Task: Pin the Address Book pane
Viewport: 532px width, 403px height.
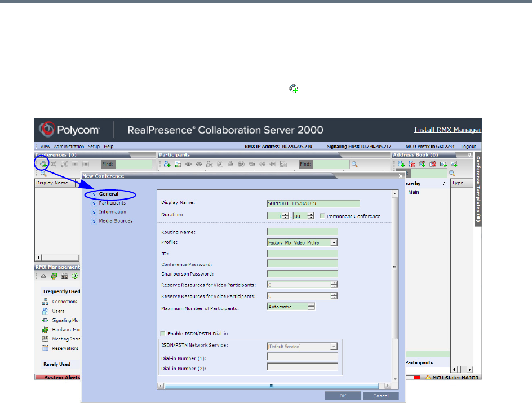Action: pyautogui.click(x=469, y=155)
